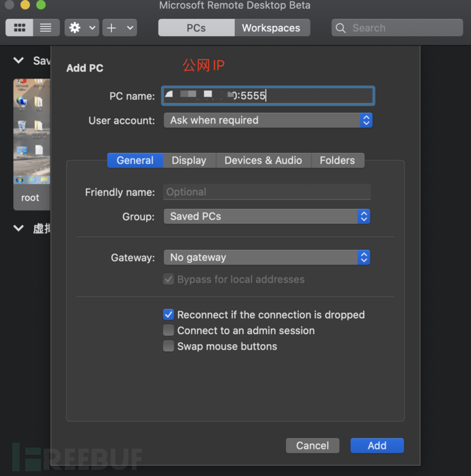
Task: Switch to the Display tab
Action: 189,160
